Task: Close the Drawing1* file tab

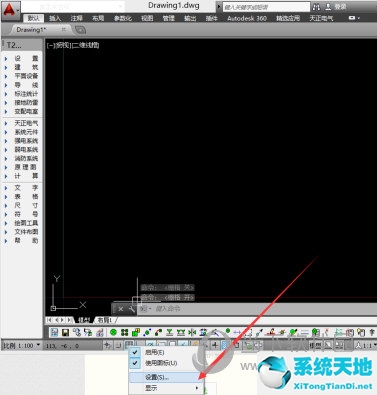Action: click(x=63, y=30)
